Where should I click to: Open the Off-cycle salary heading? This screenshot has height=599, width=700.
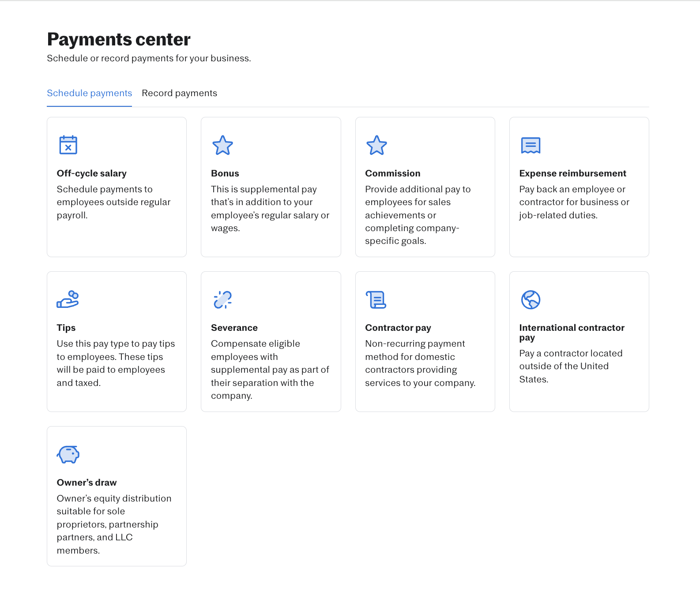coord(91,173)
